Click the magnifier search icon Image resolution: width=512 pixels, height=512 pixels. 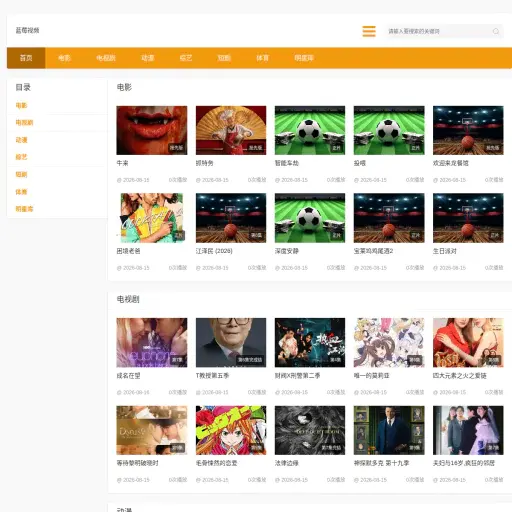click(x=496, y=31)
